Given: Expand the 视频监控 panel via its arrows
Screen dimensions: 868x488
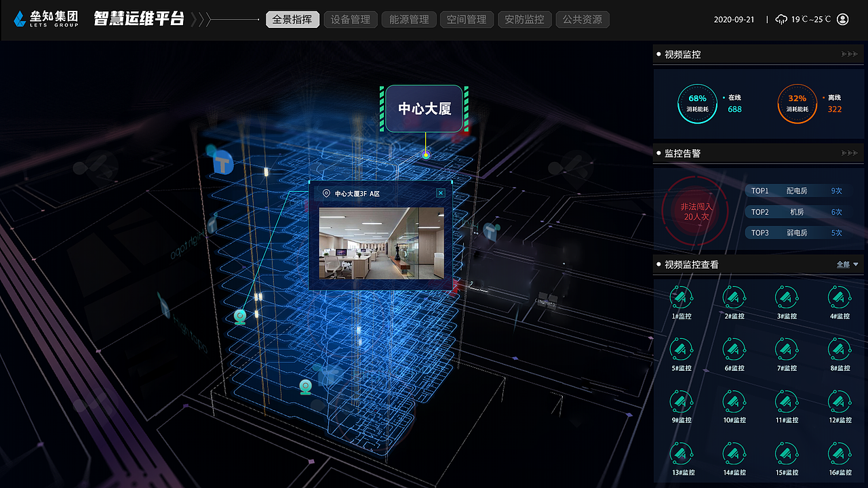Looking at the screenshot, I should point(849,54).
